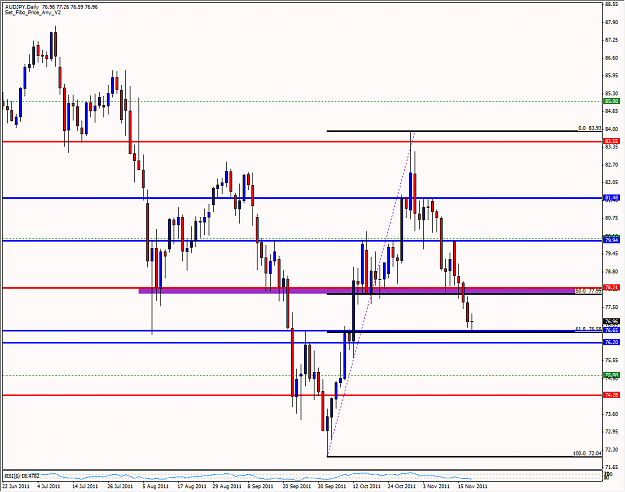Click the 82.05 price axis label
The height and width of the screenshot is (492, 625).
[x=612, y=182]
